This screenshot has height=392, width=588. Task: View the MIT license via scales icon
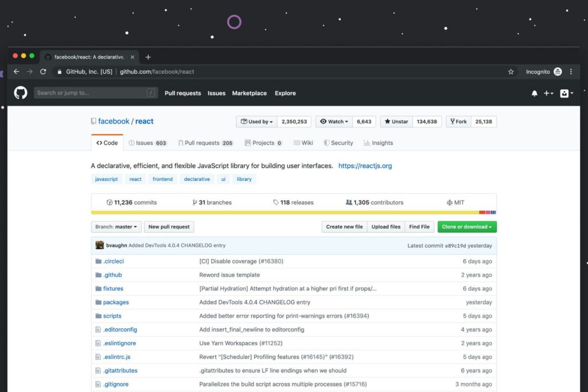[x=448, y=202]
